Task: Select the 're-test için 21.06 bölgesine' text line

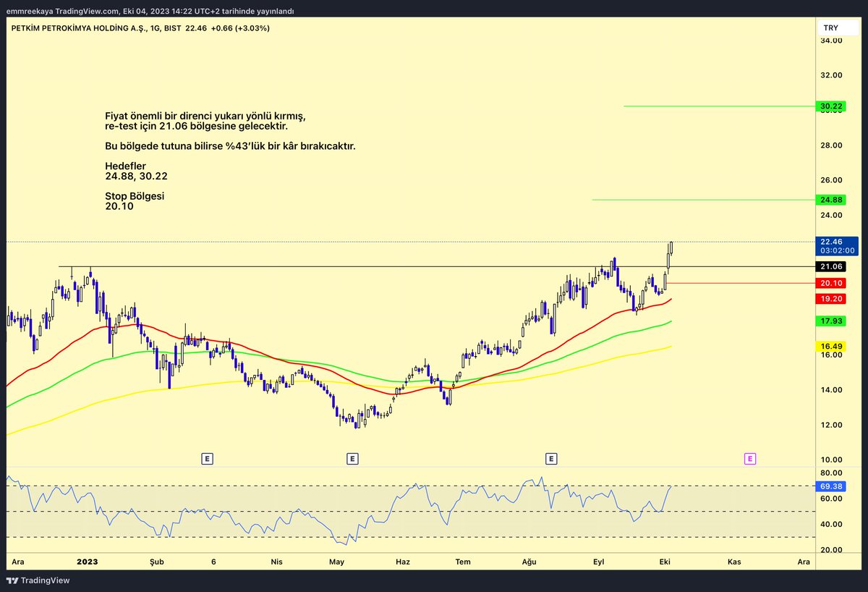Action: [x=196, y=126]
